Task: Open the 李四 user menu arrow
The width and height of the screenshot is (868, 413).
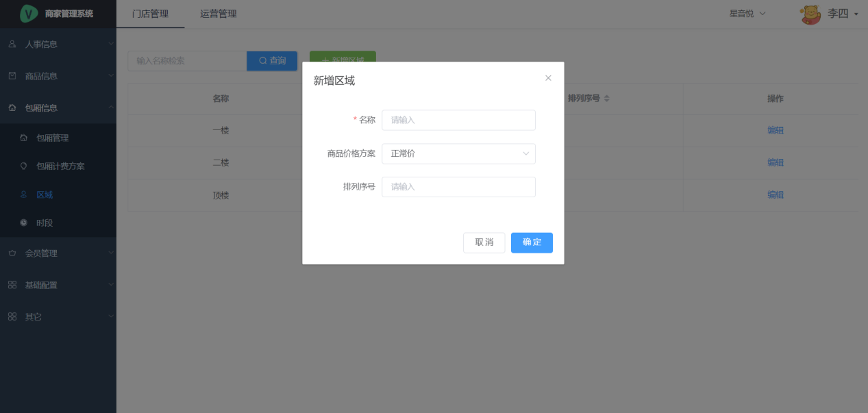Action: click(x=856, y=14)
